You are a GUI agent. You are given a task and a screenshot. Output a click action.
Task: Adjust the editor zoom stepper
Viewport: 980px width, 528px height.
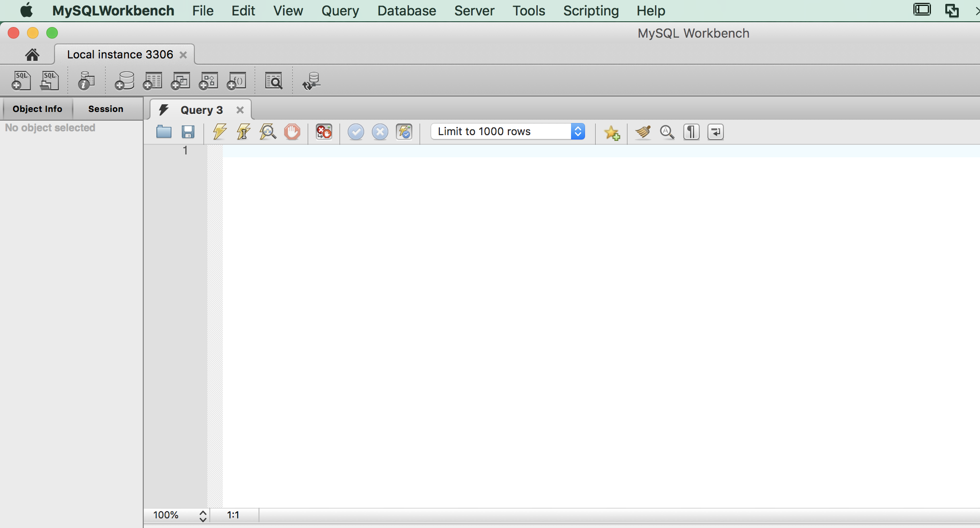(203, 515)
